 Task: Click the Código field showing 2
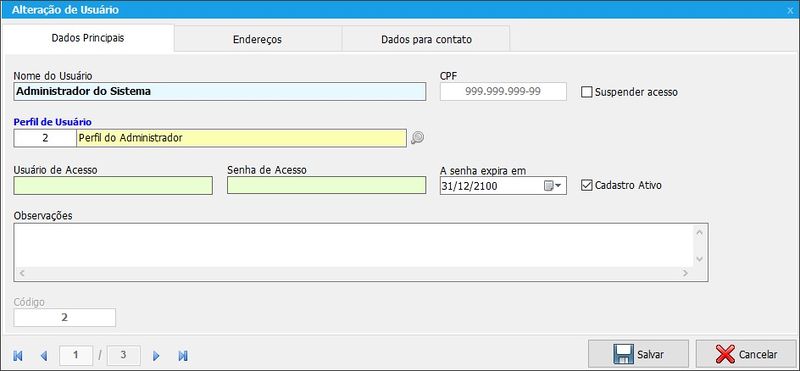point(65,317)
